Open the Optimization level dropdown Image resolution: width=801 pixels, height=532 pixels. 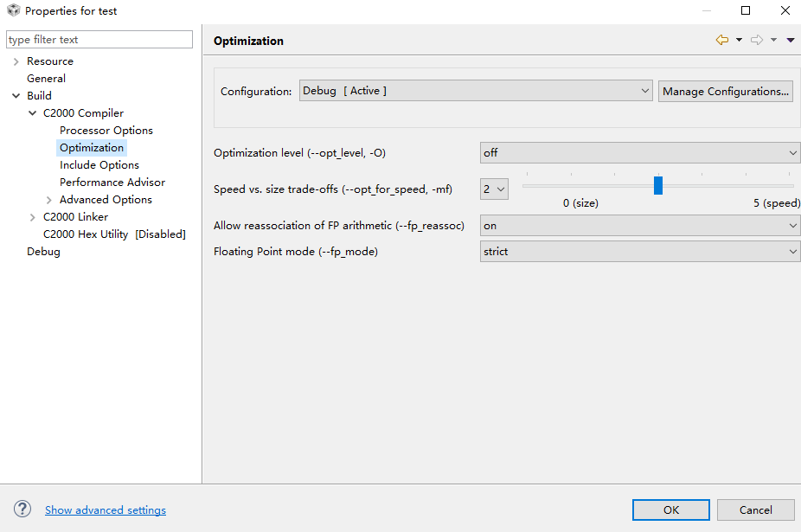coord(639,153)
